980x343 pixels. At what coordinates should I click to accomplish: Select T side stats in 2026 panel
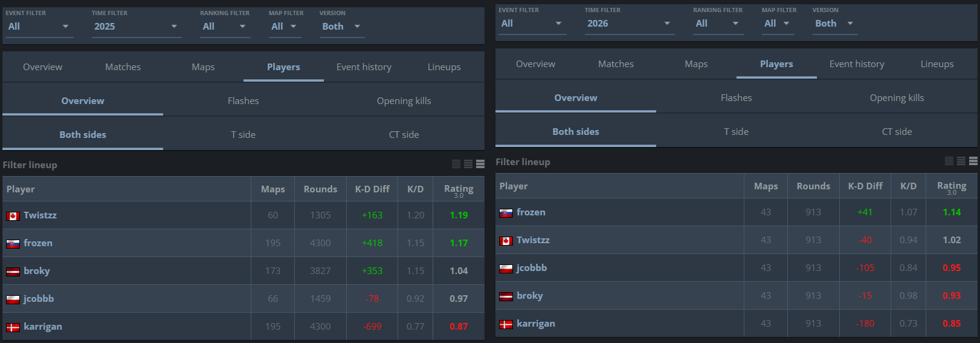(x=737, y=132)
